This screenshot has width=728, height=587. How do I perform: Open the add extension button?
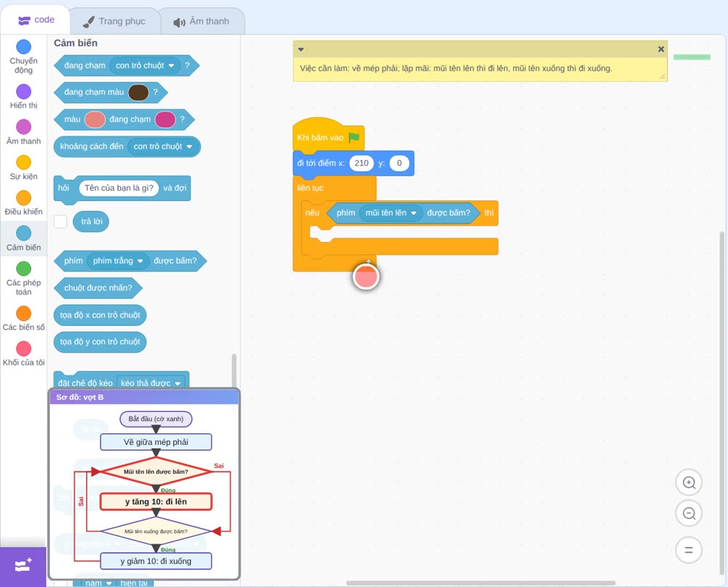23,566
